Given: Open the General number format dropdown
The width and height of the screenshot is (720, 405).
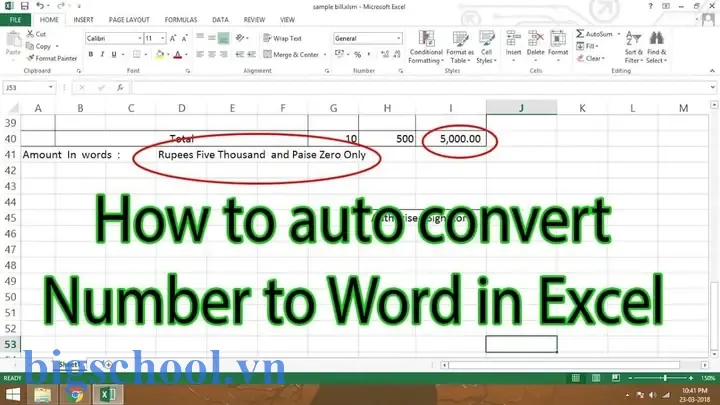Looking at the screenshot, I should 399,38.
